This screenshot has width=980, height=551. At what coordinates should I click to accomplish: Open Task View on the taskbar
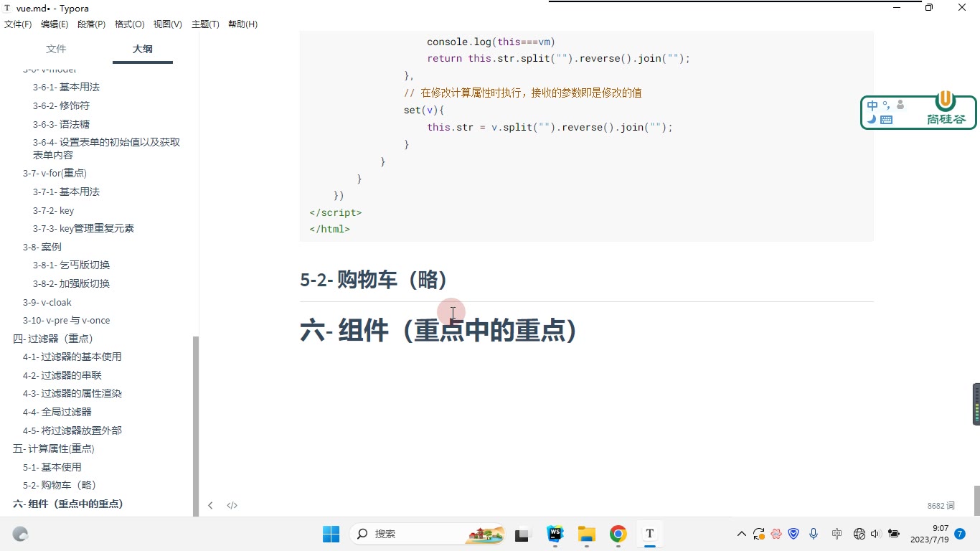coord(522,534)
